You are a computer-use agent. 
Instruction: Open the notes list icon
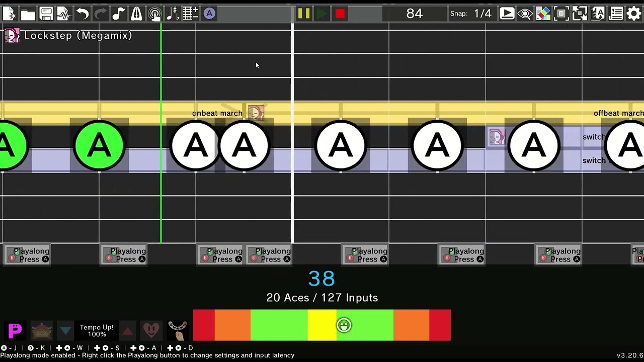615,14
